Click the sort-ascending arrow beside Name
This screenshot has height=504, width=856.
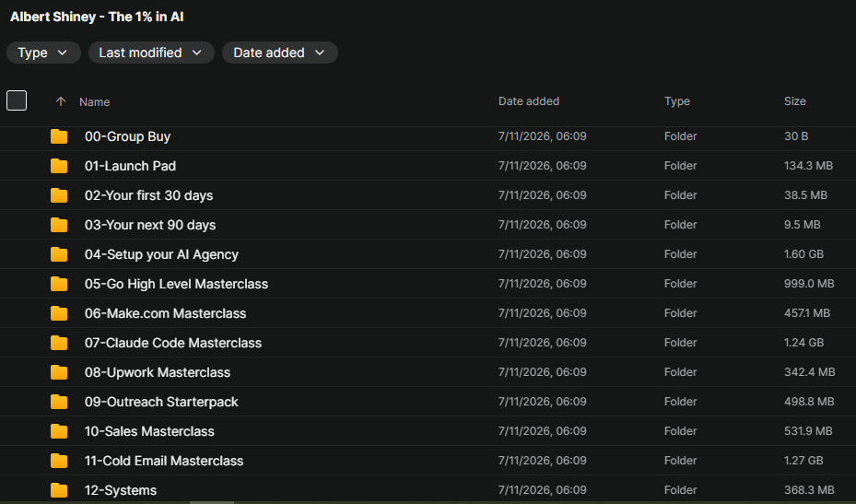pos(61,101)
